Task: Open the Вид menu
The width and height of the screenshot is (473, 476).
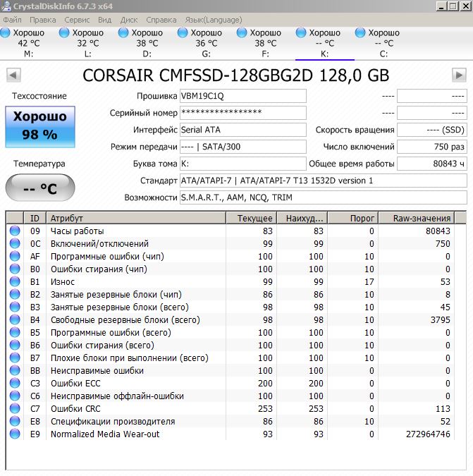Action: tap(104, 20)
